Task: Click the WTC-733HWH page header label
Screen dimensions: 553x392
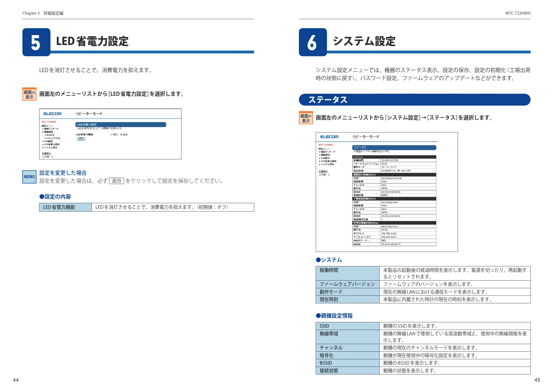Action: coord(518,13)
